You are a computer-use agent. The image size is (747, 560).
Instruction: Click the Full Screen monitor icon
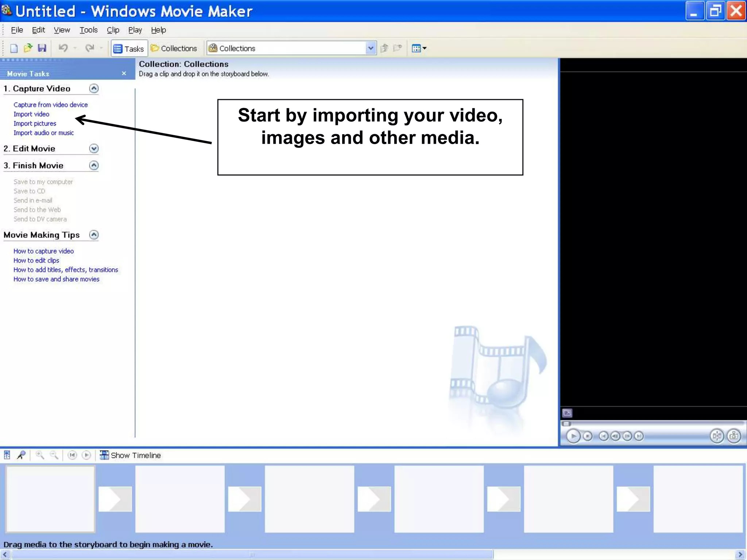[567, 413]
